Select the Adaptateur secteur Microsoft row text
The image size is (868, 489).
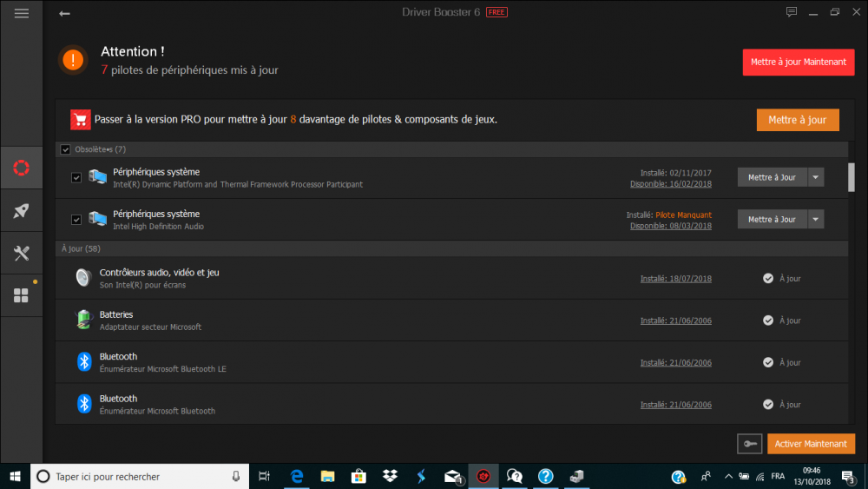pyautogui.click(x=150, y=327)
